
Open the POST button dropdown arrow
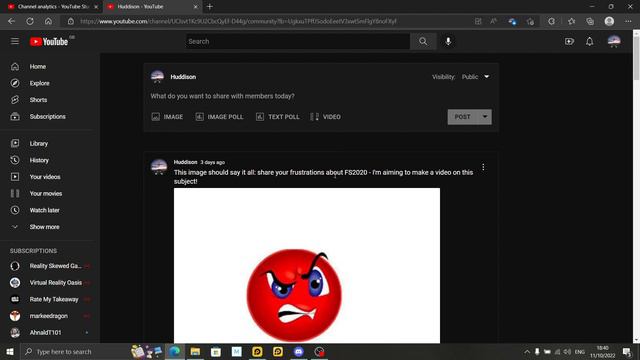pos(485,117)
